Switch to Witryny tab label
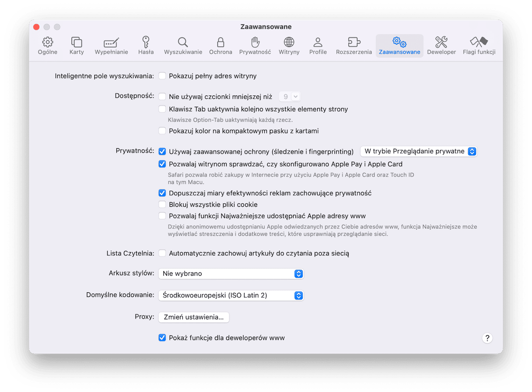 [289, 52]
